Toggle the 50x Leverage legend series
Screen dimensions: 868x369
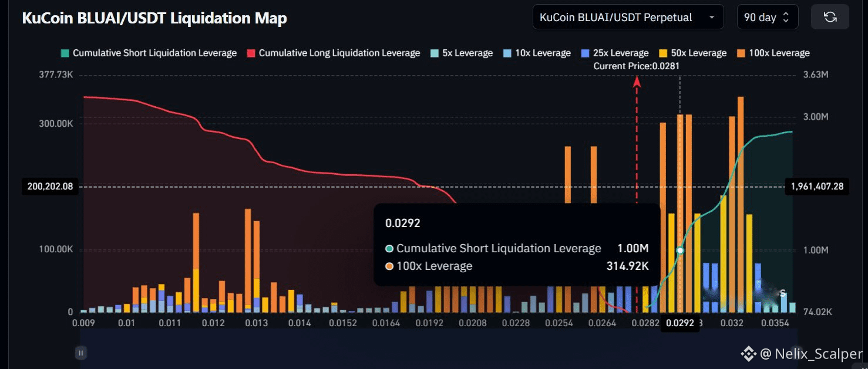coord(692,53)
